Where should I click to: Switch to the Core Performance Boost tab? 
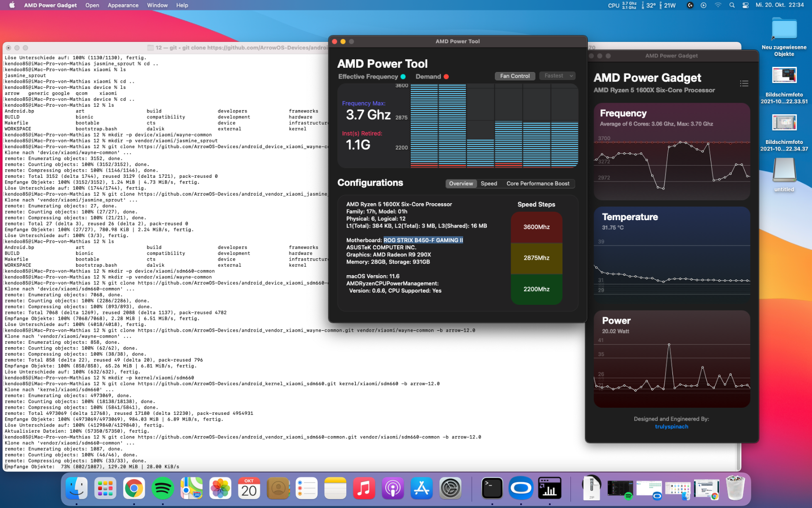tap(538, 183)
